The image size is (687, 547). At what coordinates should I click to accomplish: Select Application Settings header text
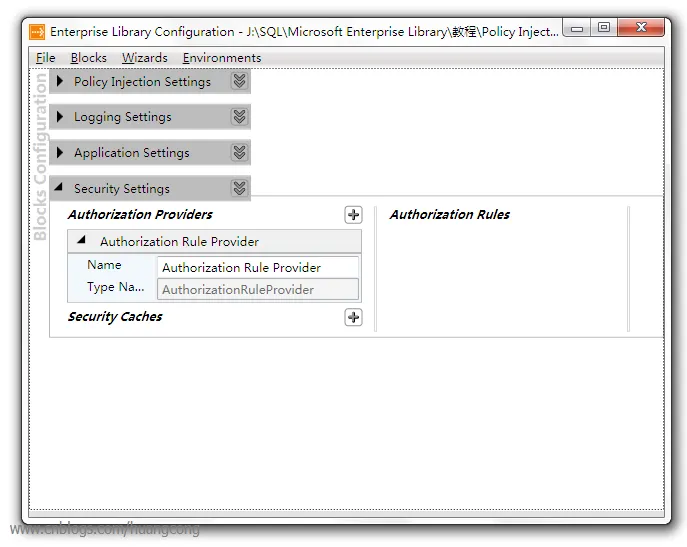[x=131, y=153]
